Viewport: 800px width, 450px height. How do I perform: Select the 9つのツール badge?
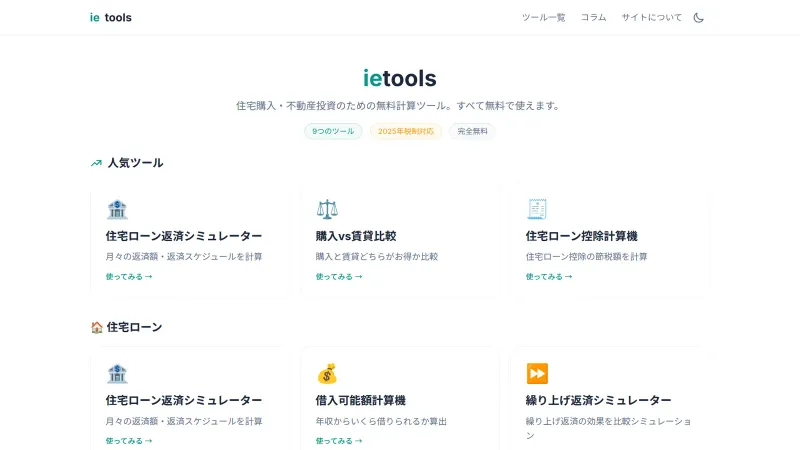tap(333, 131)
